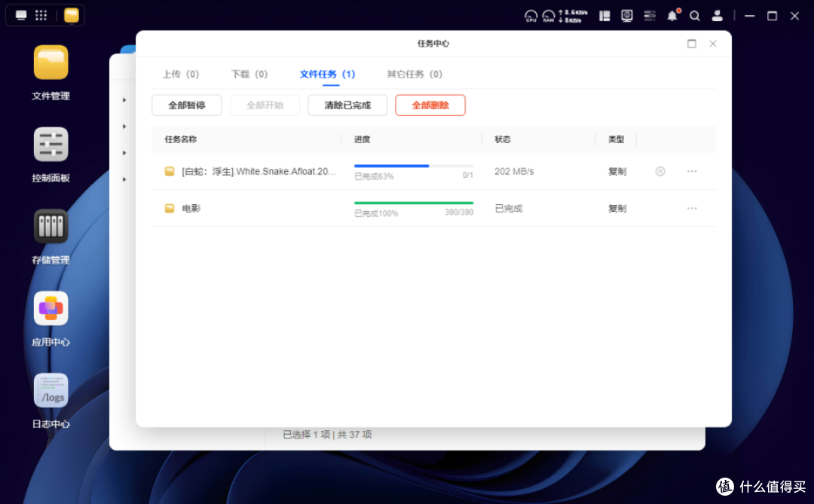Open the task center icon in top bar
The width and height of the screenshot is (814, 504).
pyautogui.click(x=650, y=16)
